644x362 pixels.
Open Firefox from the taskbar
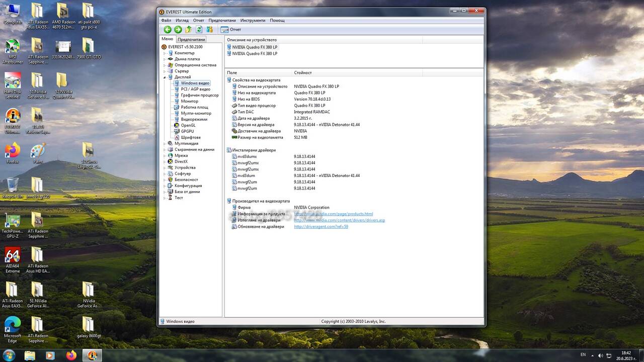pos(71,355)
